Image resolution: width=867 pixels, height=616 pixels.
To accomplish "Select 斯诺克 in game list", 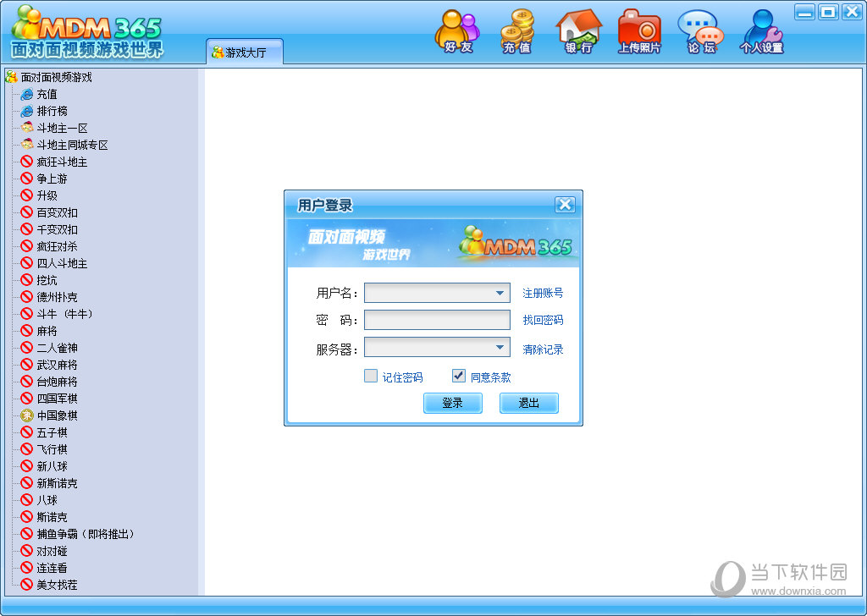I will pyautogui.click(x=52, y=517).
